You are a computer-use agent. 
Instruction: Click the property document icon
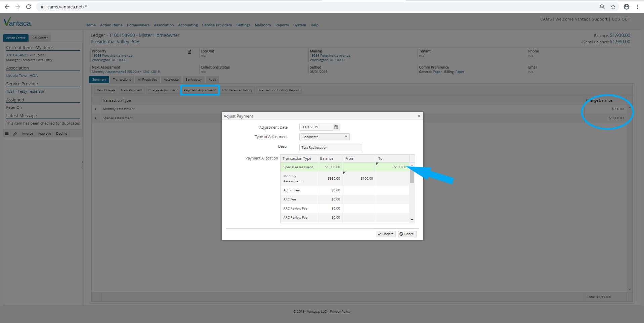[189, 52]
